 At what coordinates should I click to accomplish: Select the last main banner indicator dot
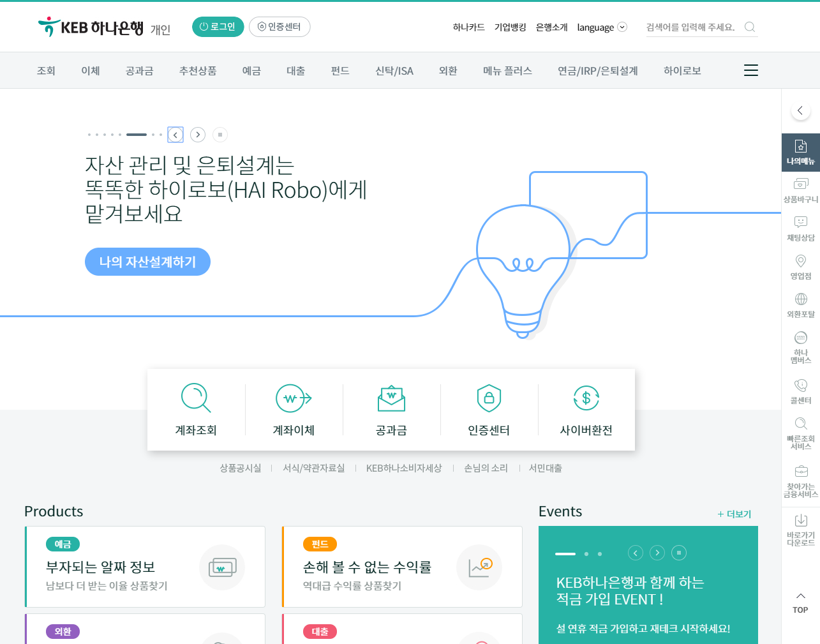(x=161, y=135)
